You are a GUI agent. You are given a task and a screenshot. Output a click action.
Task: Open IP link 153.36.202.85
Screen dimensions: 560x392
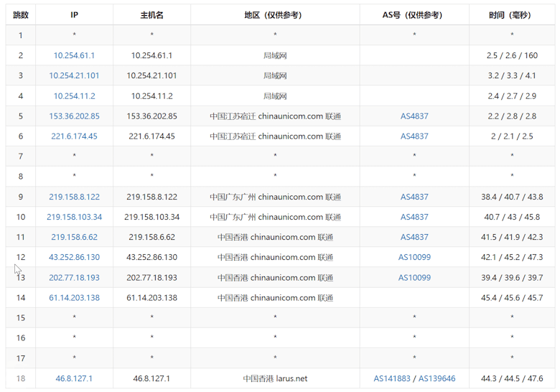point(74,116)
